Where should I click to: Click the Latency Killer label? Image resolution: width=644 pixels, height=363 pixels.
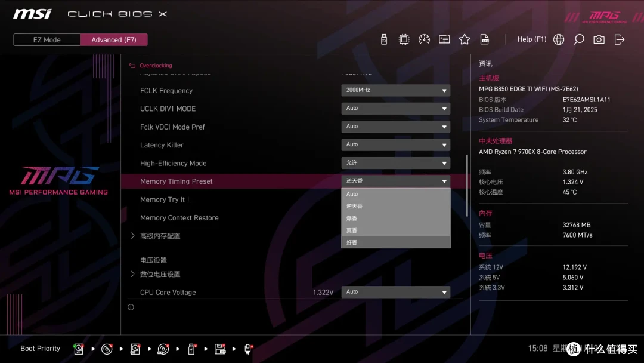[x=162, y=145]
